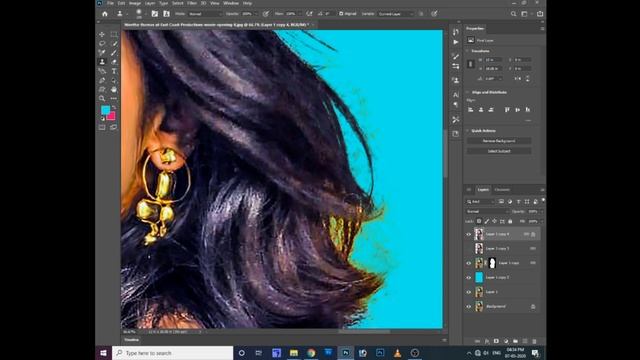
Task: Open History panel icon in dock
Action: click(456, 32)
